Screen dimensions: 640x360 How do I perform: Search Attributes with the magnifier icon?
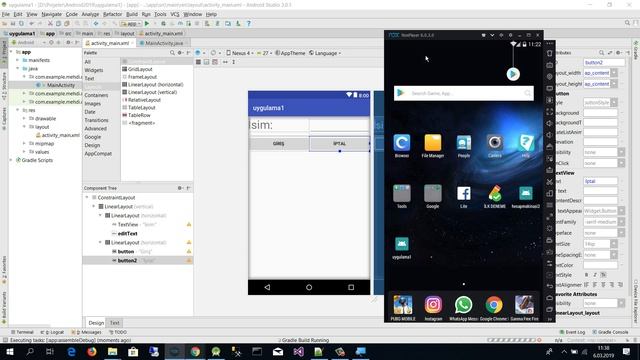(601, 53)
